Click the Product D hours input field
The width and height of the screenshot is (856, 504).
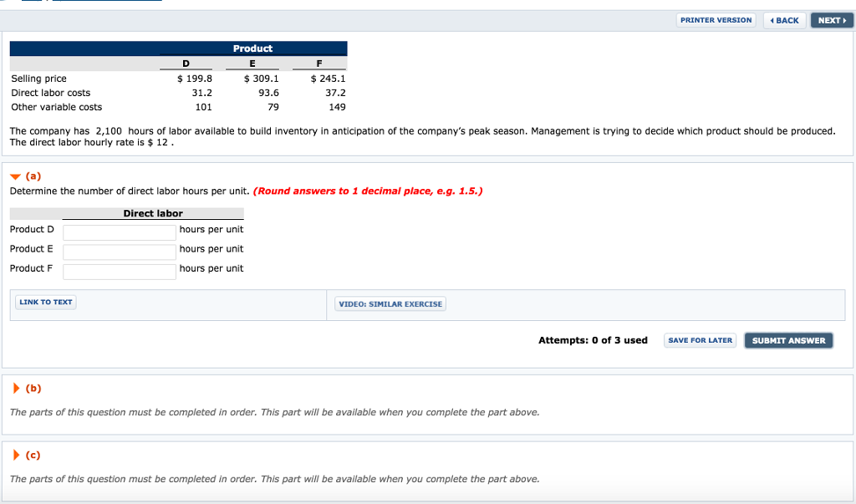pyautogui.click(x=119, y=232)
